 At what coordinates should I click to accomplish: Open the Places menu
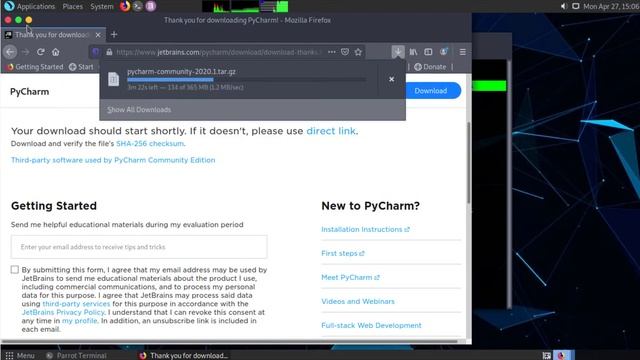tap(73, 6)
